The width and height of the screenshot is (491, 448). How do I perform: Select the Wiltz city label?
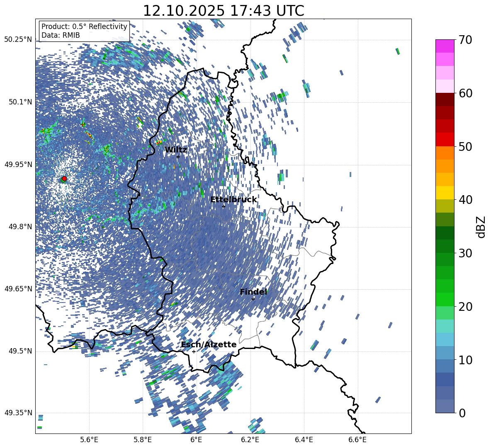176,150
